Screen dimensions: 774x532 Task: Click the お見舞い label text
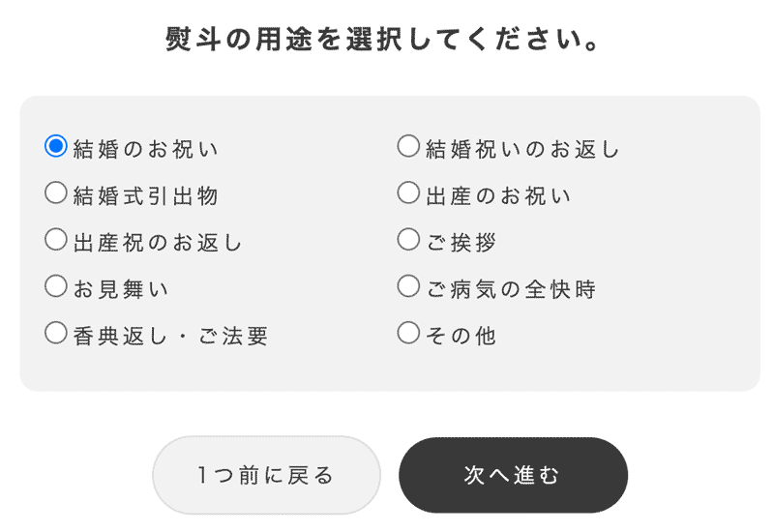(122, 289)
